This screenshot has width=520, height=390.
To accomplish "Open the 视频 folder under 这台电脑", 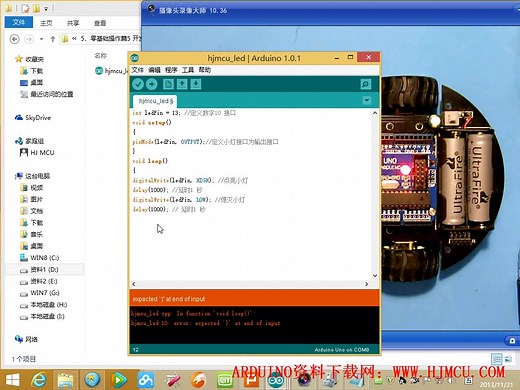I will (x=37, y=188).
